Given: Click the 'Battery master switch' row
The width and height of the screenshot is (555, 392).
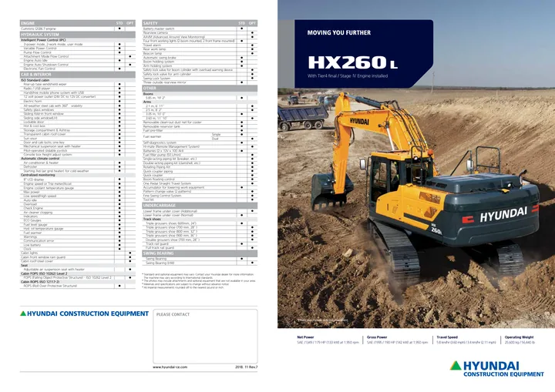Looking at the screenshot, I should [x=200, y=28].
